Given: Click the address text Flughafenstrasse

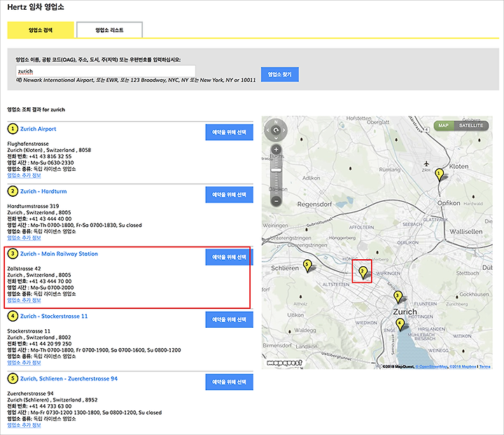Looking at the screenshot, I should point(28,144).
